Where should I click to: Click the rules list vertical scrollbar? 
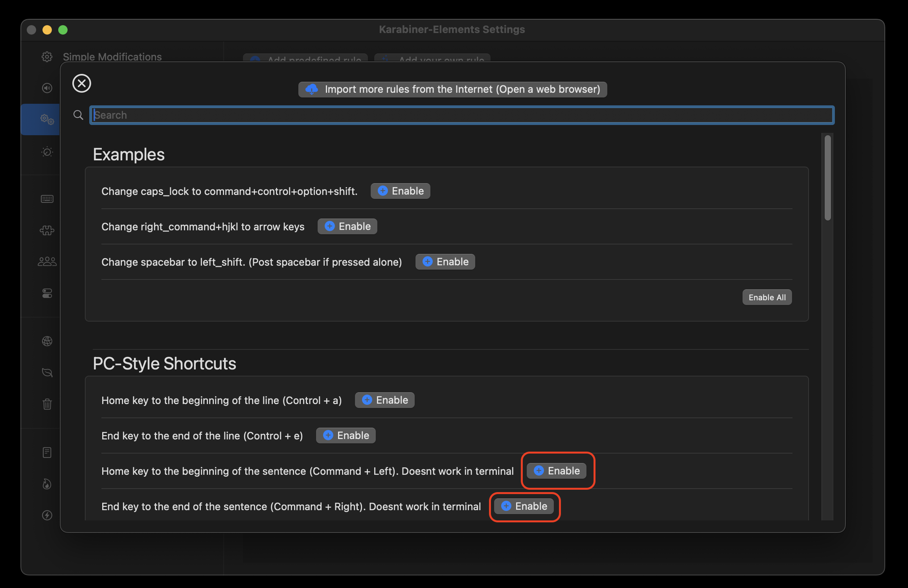point(827,178)
